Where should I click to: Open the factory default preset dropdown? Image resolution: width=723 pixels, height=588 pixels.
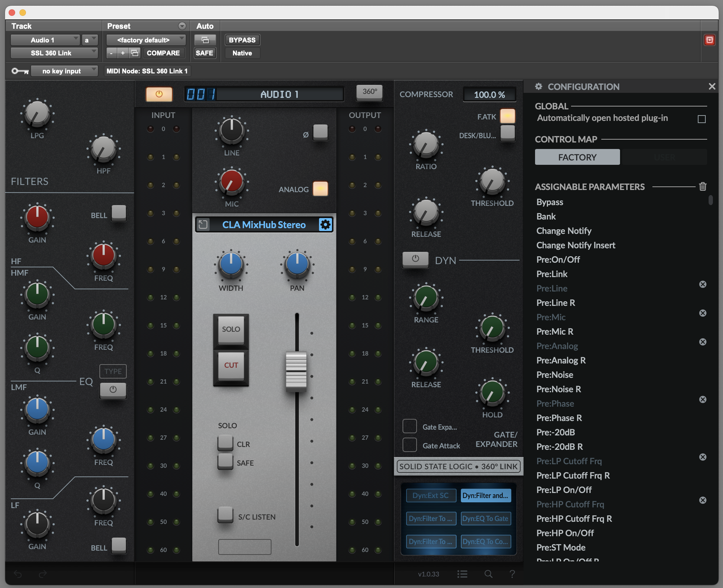pos(146,40)
